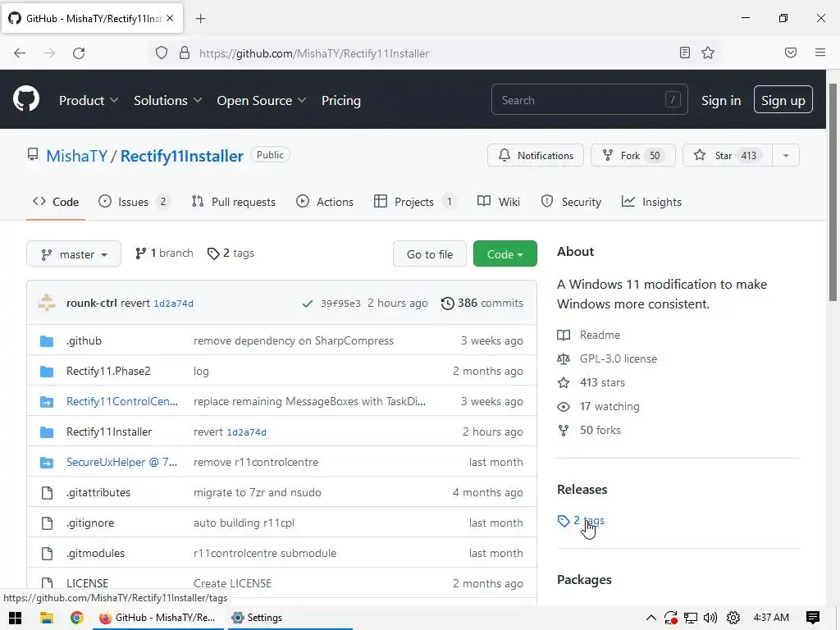Screen dimensions: 840x630
Task: Open the Open Source dropdown menu
Action: click(x=262, y=100)
